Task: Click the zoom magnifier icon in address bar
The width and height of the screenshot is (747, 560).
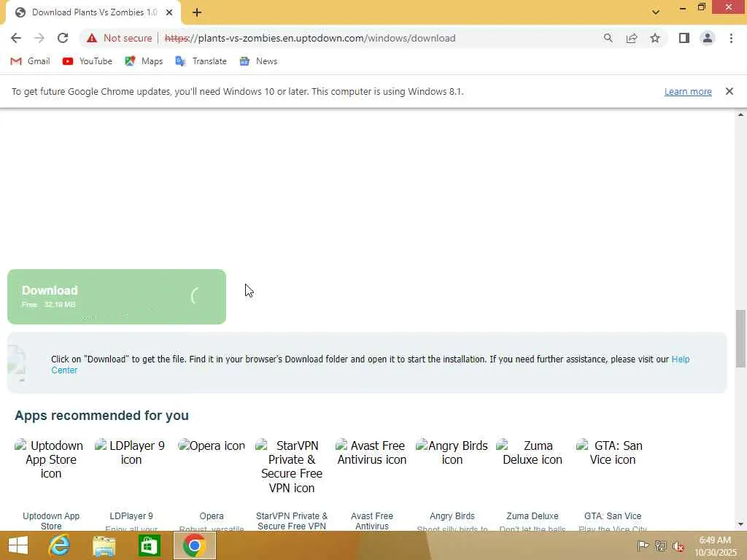Action: (608, 38)
